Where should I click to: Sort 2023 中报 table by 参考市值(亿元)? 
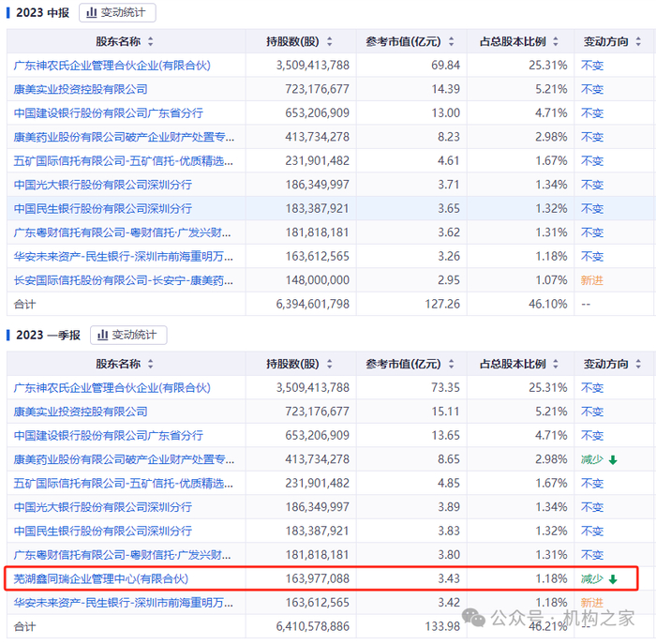(451, 41)
